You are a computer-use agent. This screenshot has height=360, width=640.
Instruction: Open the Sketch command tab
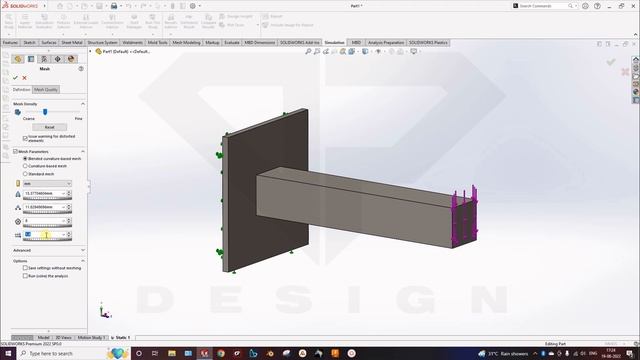coord(29,42)
